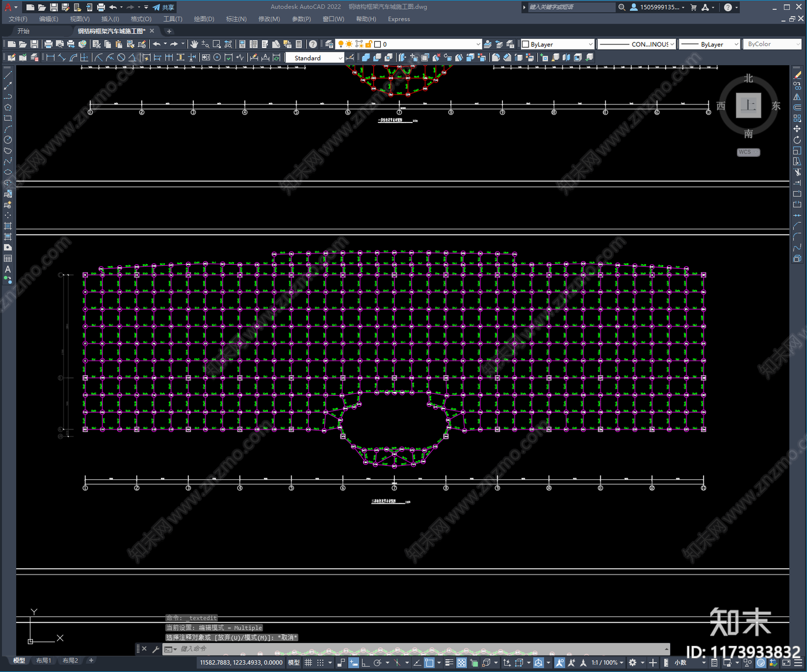
Task: Click the 共享 share button
Action: click(x=163, y=7)
